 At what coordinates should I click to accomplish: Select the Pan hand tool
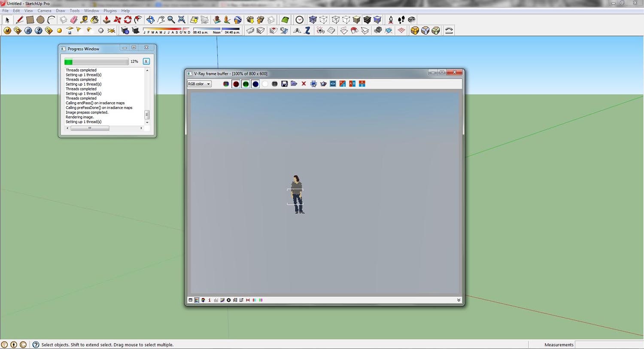(x=161, y=20)
